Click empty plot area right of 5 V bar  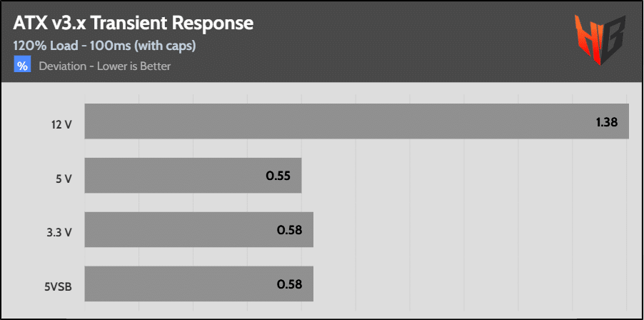point(464,176)
